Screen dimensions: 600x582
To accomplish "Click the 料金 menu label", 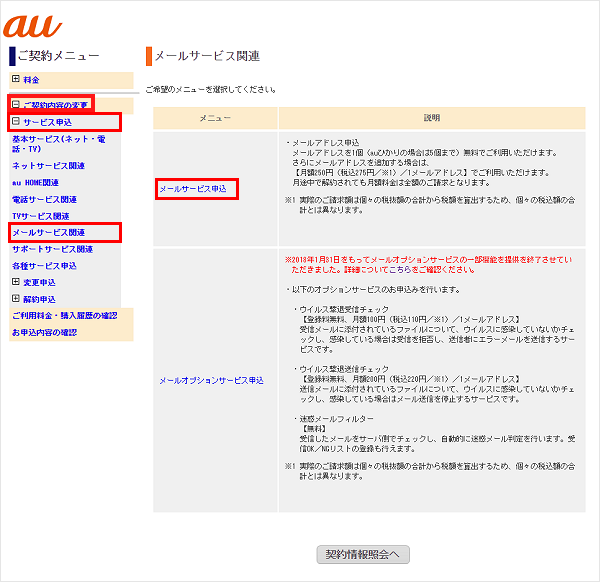I will (32, 79).
